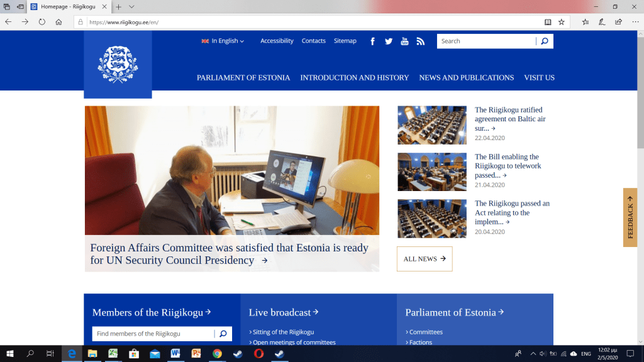Open the Riigikogu YouTube channel icon
This screenshot has height=362, width=644.
click(404, 41)
